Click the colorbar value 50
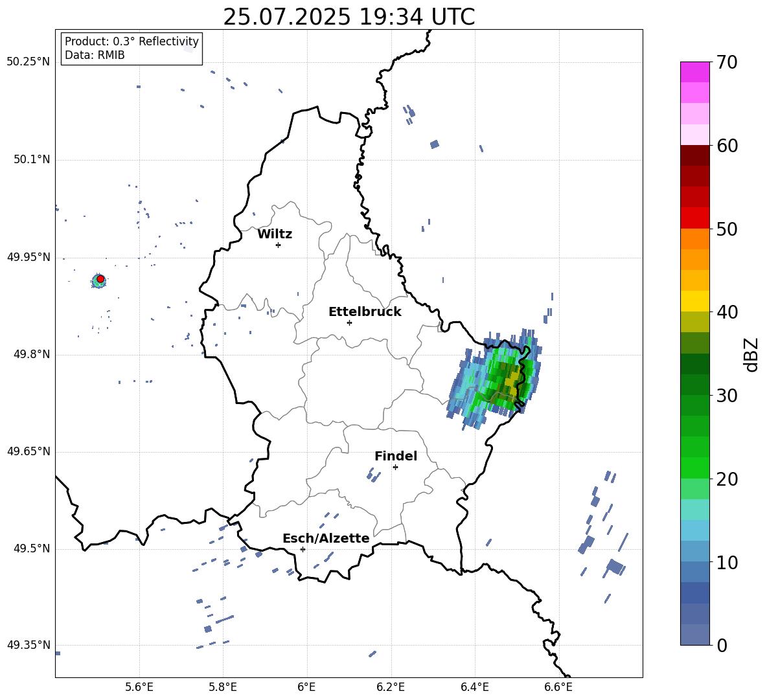767x700 pixels. tap(727, 229)
